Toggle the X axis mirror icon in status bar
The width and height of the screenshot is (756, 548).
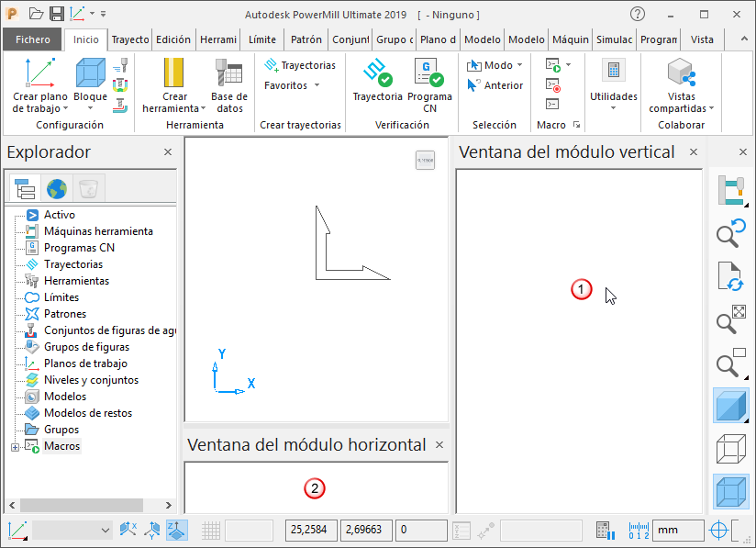(128, 530)
